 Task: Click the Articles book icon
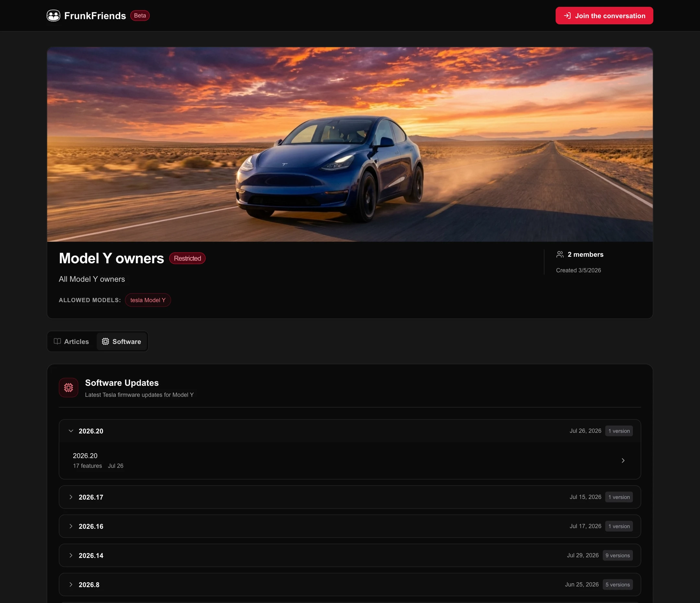(x=57, y=341)
